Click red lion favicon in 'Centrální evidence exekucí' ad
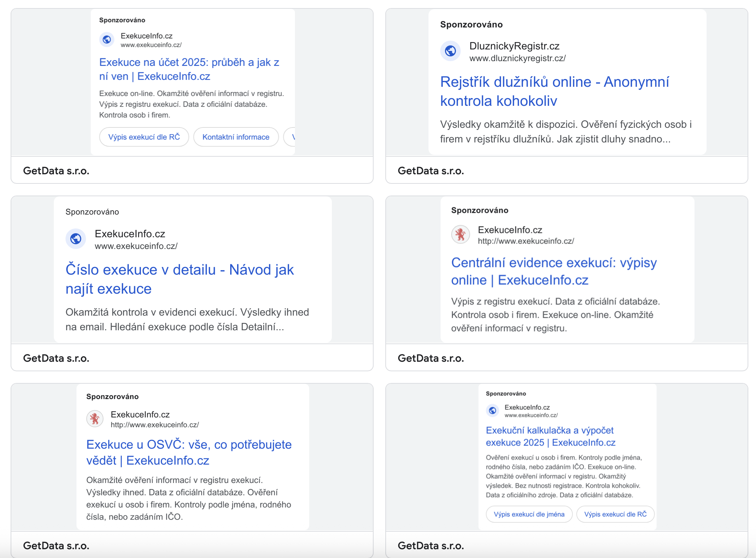Screen dimensions: 756x558 coord(460,234)
